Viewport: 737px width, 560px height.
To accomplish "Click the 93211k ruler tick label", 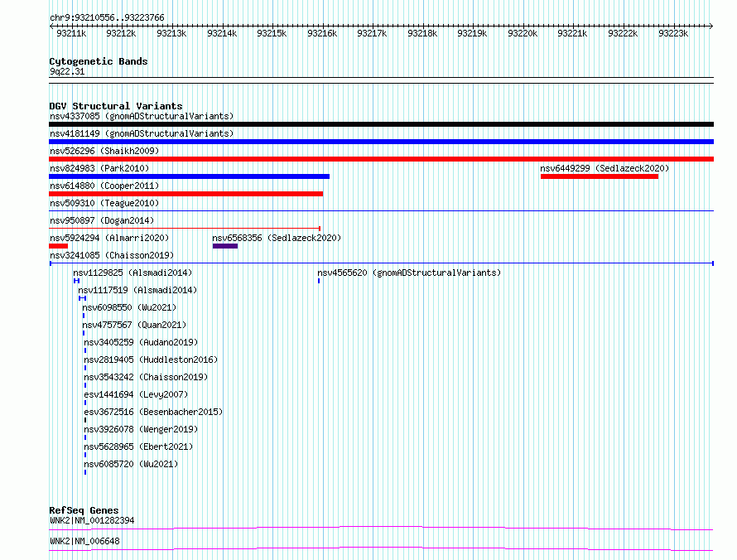I will coord(71,33).
